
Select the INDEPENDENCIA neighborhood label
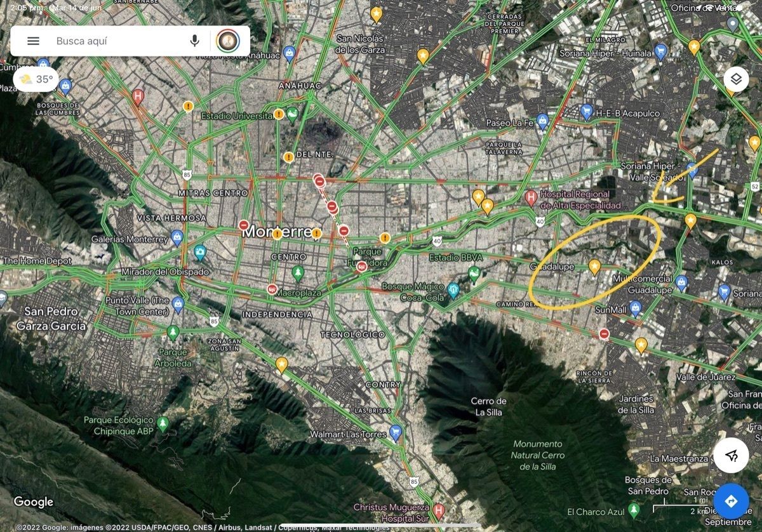[x=277, y=315]
